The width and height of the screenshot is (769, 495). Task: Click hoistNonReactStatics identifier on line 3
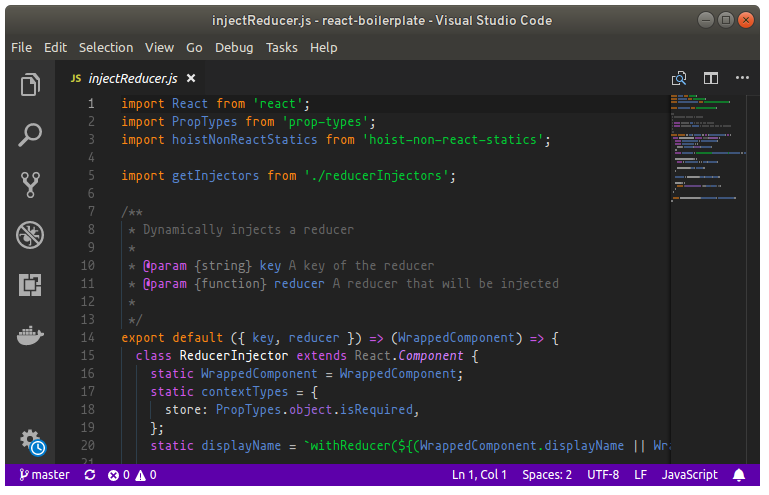[x=244, y=140]
